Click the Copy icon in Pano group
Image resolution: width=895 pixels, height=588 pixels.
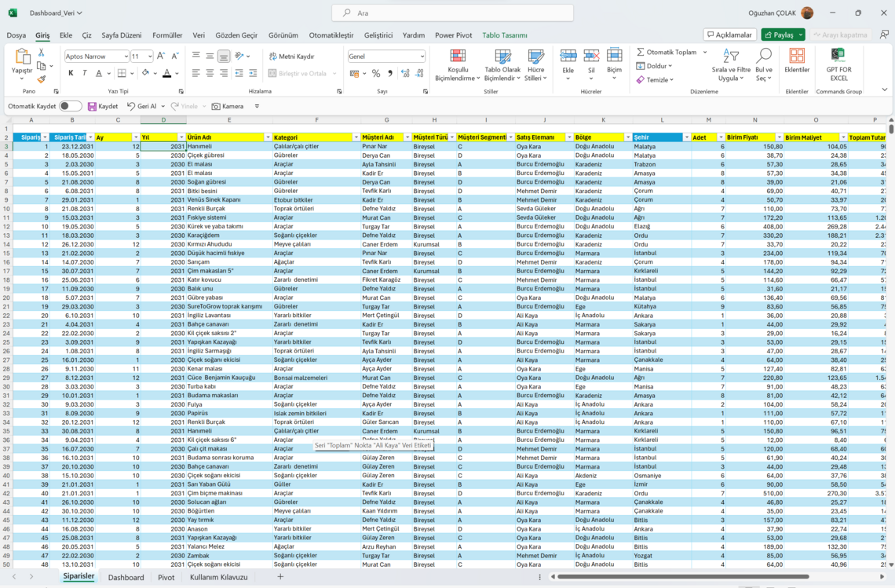[x=41, y=66]
